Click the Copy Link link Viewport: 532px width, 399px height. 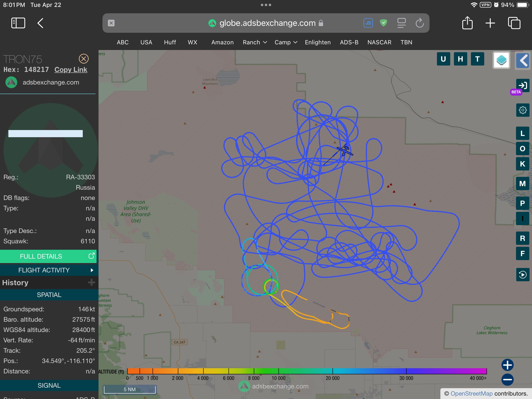(71, 70)
